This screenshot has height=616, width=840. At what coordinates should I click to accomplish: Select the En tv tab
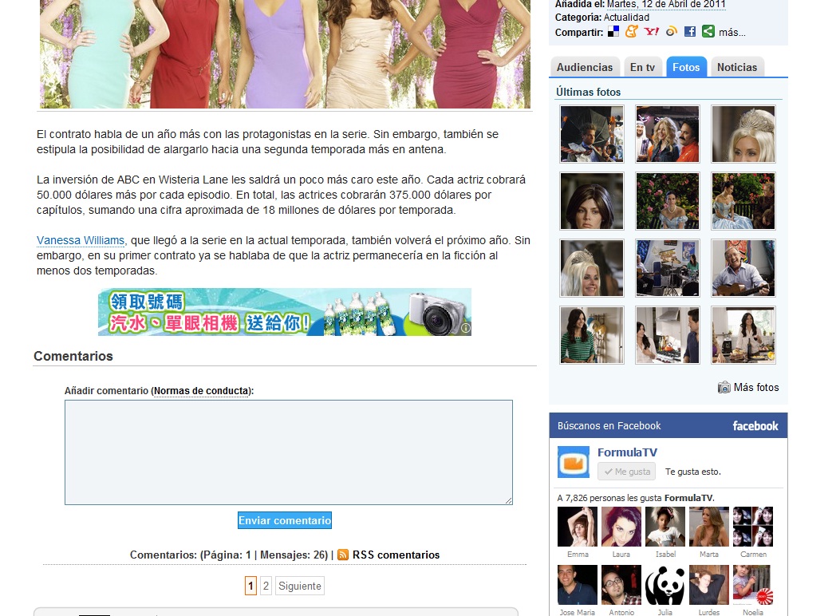pos(642,68)
